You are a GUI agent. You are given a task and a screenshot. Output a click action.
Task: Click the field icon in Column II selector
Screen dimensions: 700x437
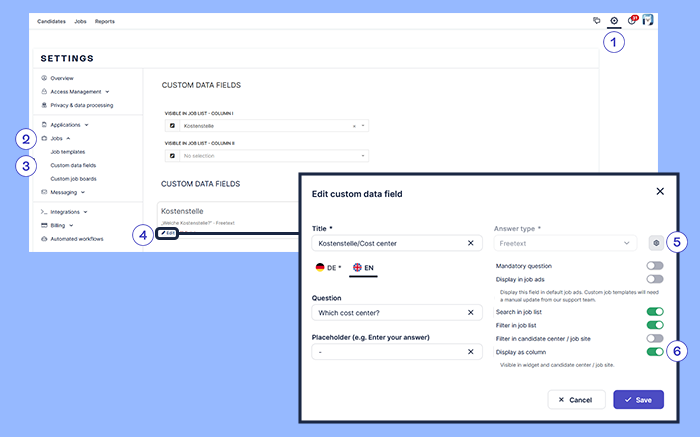(172, 156)
